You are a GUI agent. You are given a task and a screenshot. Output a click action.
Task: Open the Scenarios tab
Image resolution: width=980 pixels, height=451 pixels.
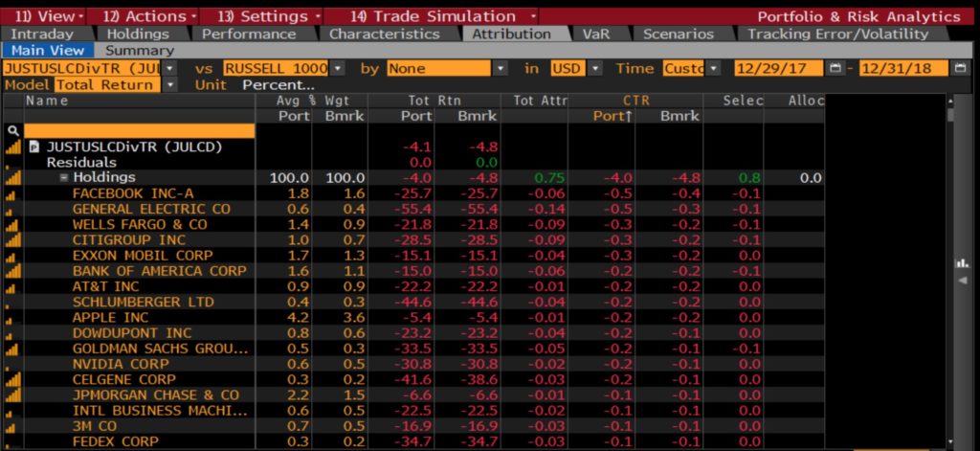[679, 34]
